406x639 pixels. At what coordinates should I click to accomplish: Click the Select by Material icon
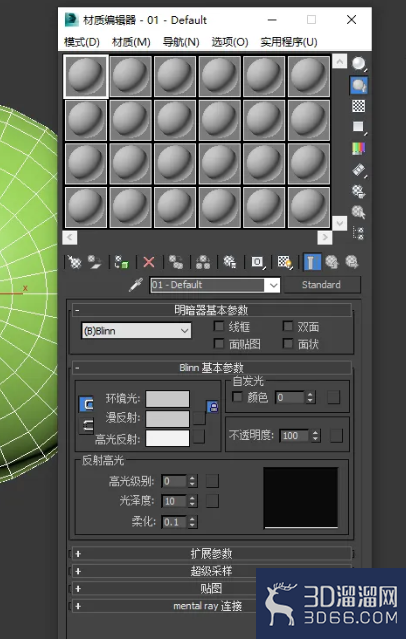tap(359, 212)
